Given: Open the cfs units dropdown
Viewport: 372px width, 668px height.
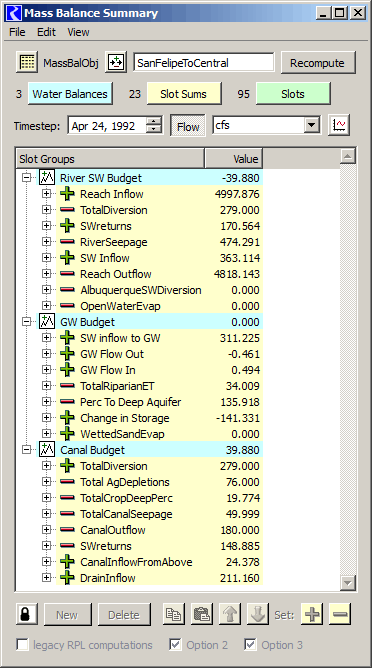Looking at the screenshot, I should [312, 126].
